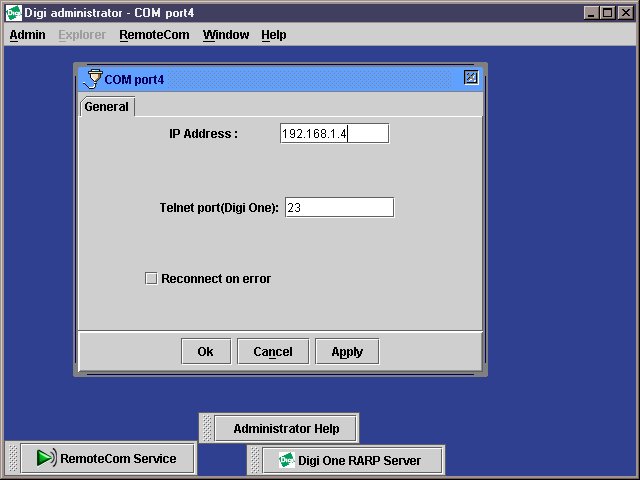Click the Telnet port text field

point(339,208)
